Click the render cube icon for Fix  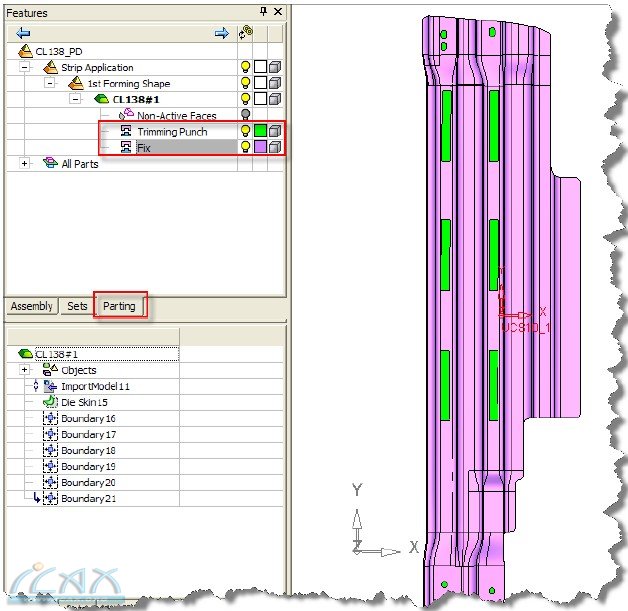click(x=275, y=147)
